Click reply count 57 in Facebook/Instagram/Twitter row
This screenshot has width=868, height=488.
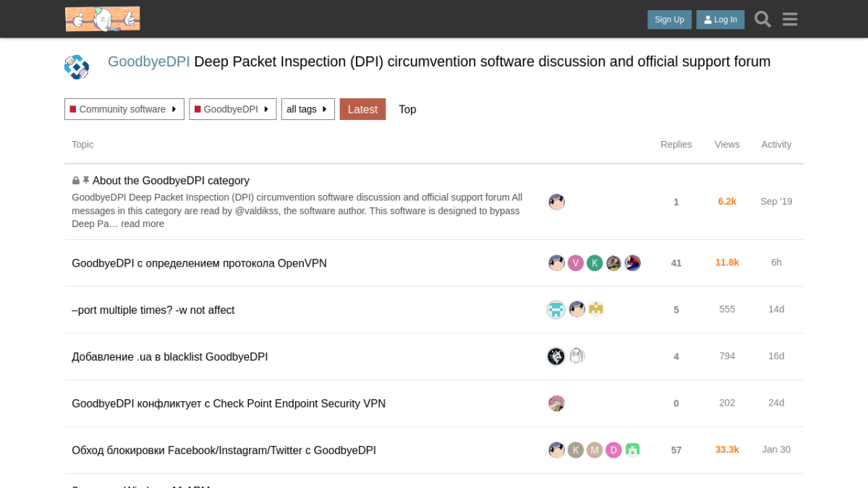[676, 450]
